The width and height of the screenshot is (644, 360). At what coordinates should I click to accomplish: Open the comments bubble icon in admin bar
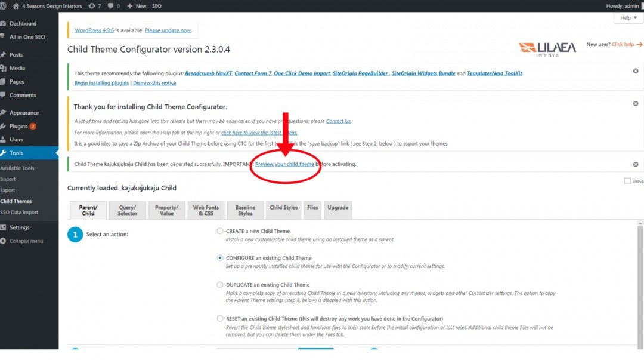point(110,6)
